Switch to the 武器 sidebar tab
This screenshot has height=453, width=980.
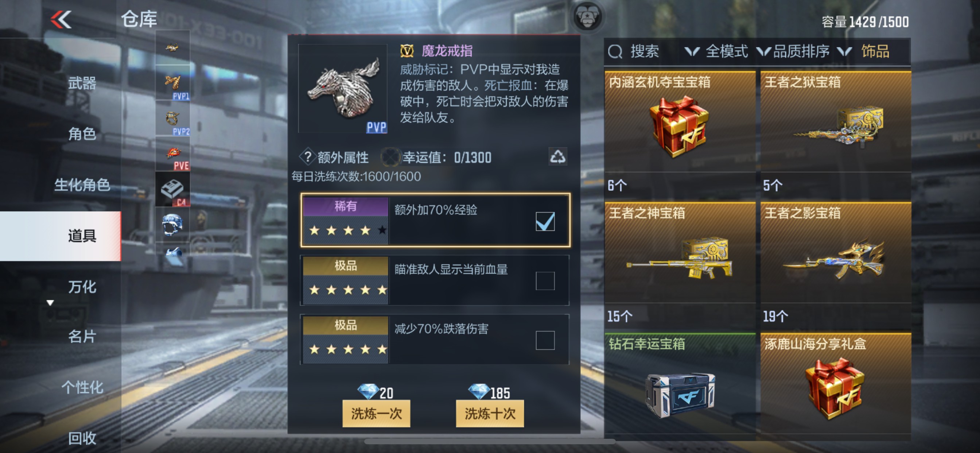click(x=82, y=83)
